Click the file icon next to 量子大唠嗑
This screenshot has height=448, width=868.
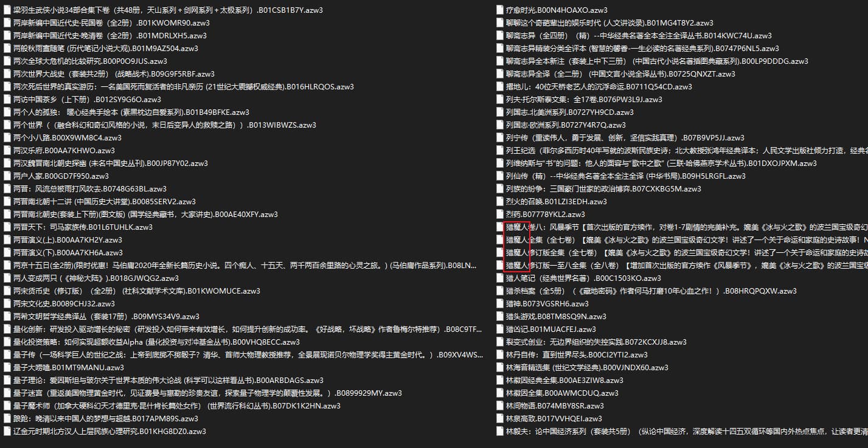[x=7, y=368]
